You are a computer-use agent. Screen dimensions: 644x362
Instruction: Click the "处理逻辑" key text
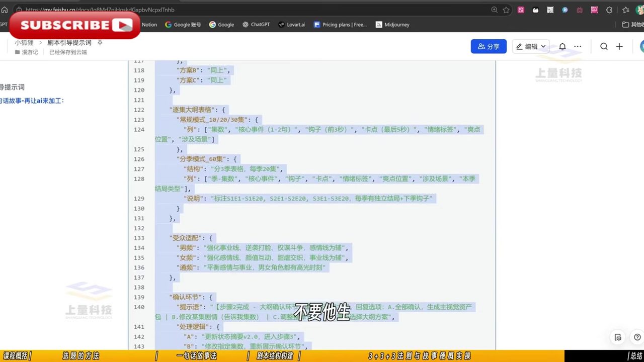tap(193, 327)
